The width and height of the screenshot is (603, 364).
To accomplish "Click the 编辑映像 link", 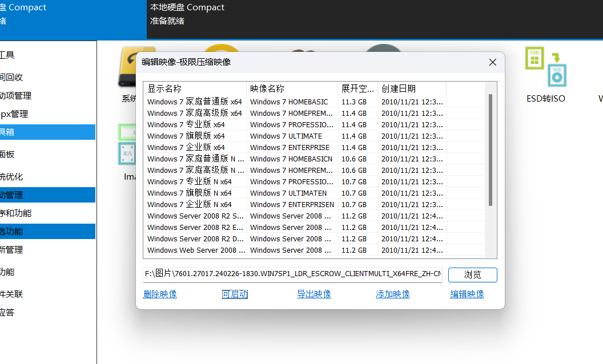I will [467, 294].
